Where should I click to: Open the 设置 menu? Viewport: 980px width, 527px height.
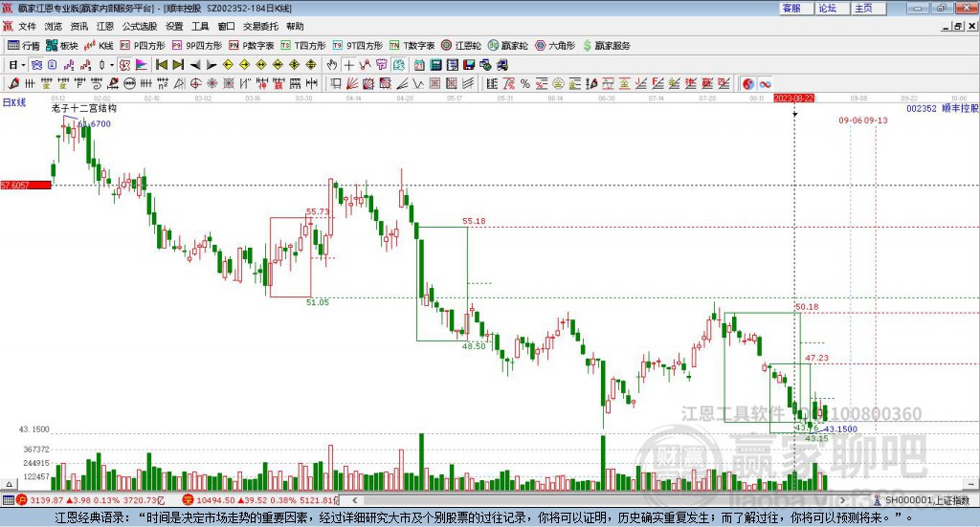[174, 26]
